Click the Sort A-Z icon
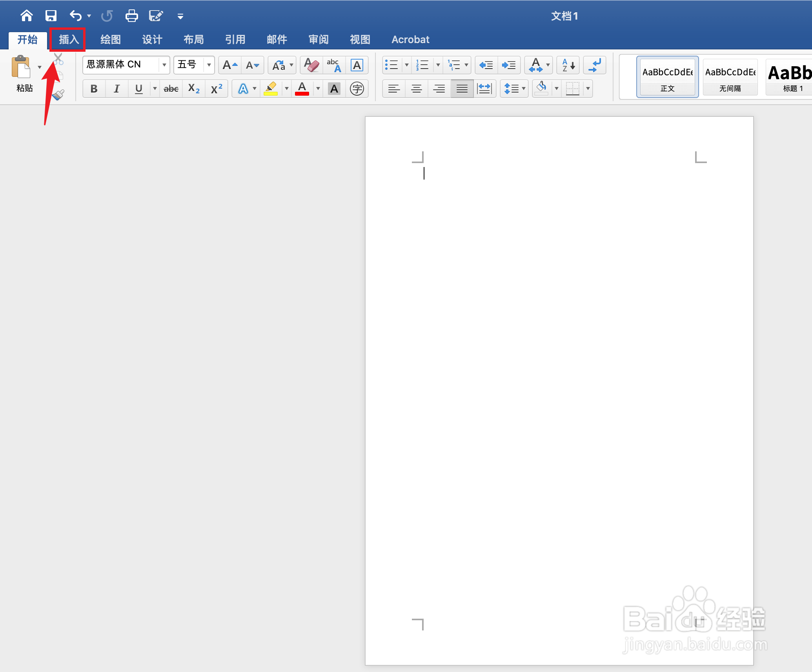 coord(568,65)
